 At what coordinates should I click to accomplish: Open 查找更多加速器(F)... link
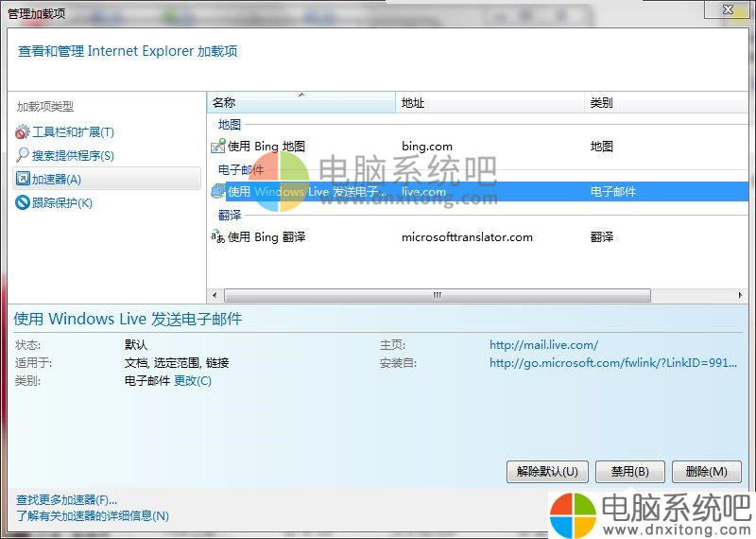click(x=67, y=499)
